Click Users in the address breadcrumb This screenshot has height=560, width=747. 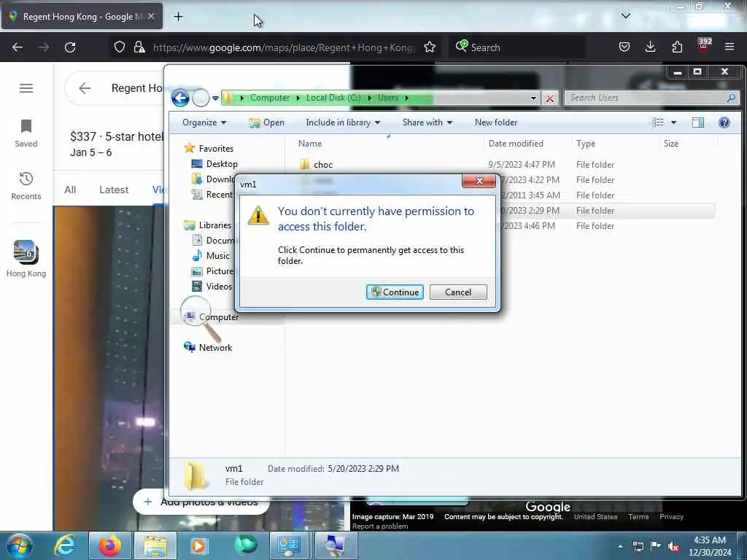coord(388,98)
